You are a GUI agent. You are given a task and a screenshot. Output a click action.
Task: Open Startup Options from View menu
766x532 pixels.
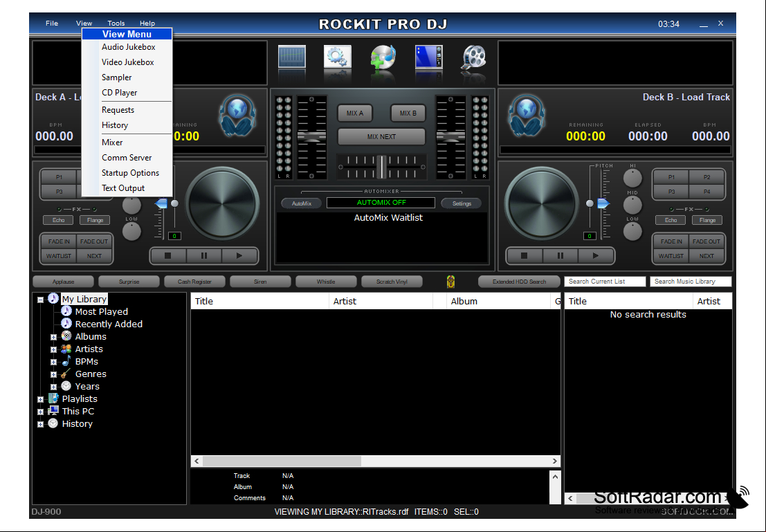point(130,172)
